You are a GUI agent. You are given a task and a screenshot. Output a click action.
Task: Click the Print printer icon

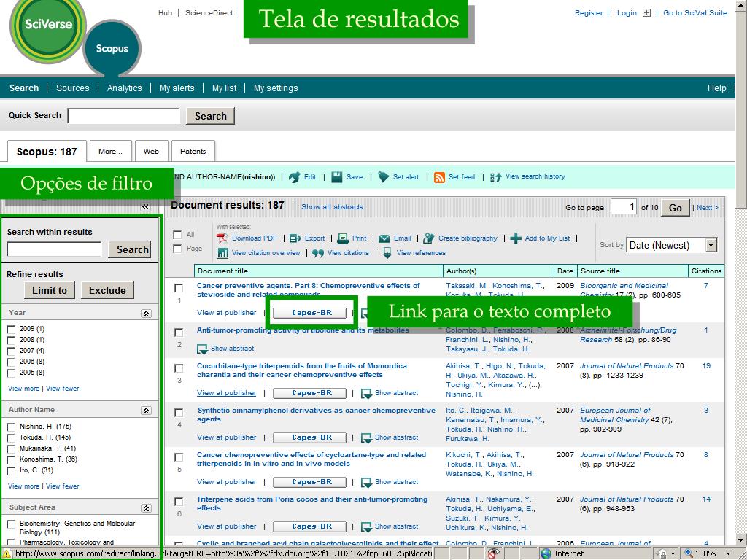(x=343, y=238)
